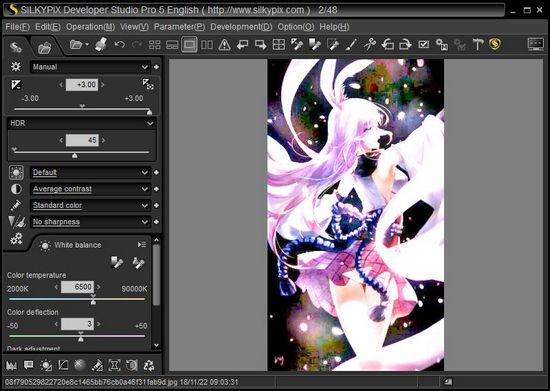The image size is (550, 391).
Task: Open the White balance sub-menu icon
Action: [x=142, y=245]
